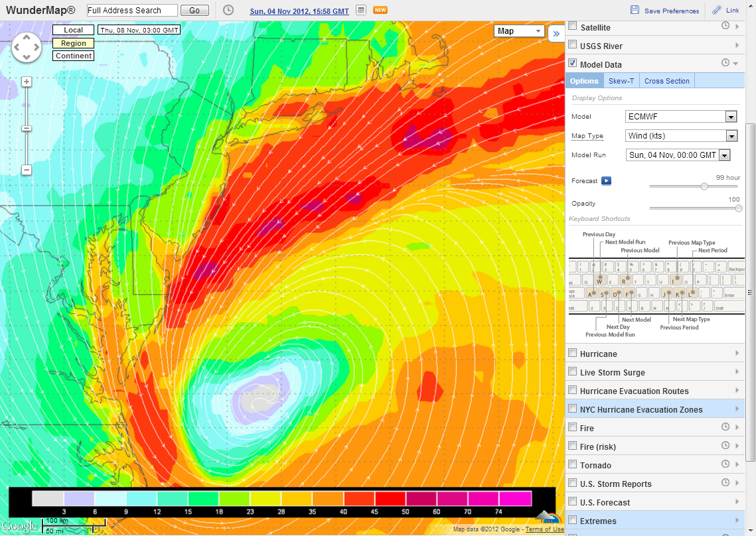Enable the Hurricane layer checkbox
756x536 pixels.
pyautogui.click(x=573, y=353)
